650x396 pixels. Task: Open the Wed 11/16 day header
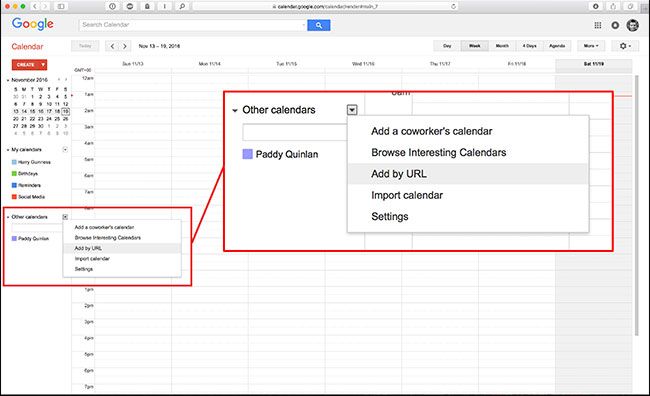pyautogui.click(x=363, y=64)
